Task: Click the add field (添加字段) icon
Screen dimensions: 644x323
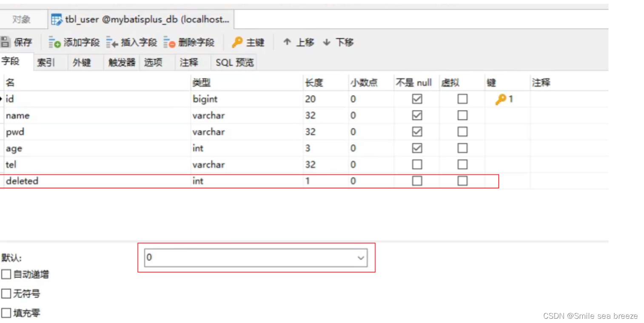Action: [55, 42]
